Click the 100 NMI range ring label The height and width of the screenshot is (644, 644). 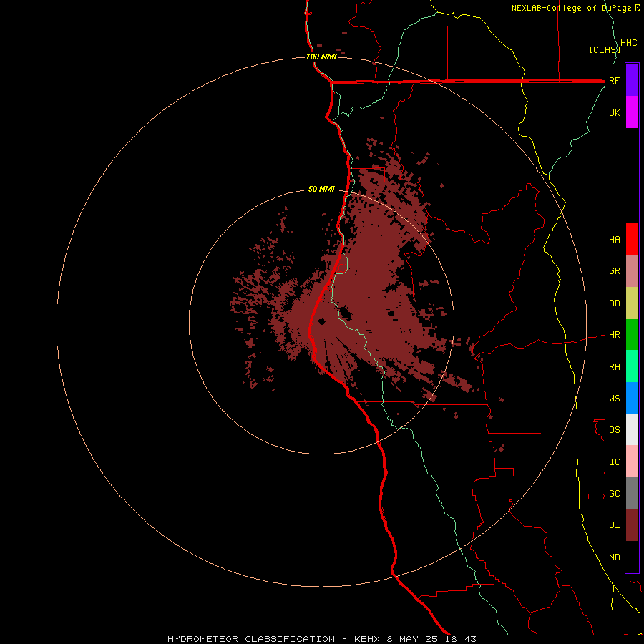(x=321, y=57)
